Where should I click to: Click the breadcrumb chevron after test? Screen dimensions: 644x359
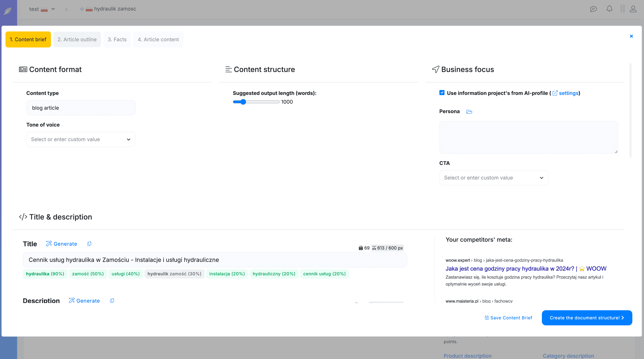[66, 9]
